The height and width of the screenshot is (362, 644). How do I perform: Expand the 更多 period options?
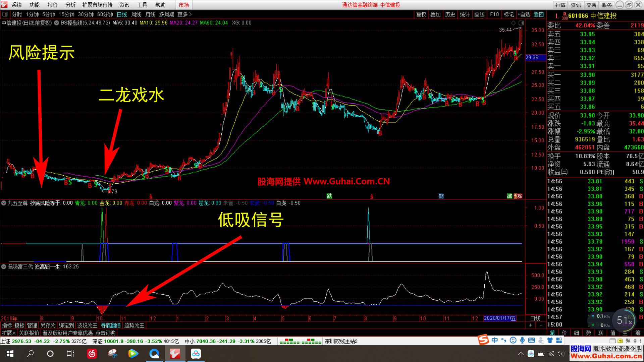pos(184,14)
